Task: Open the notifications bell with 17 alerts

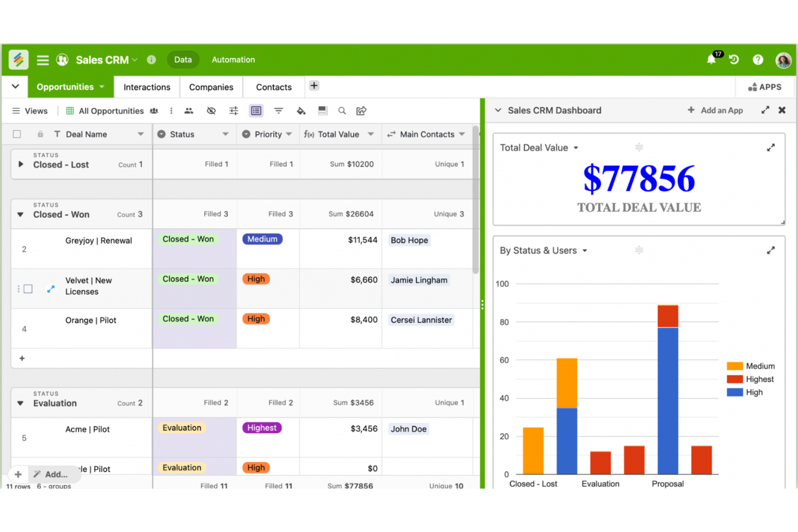Action: [x=712, y=59]
